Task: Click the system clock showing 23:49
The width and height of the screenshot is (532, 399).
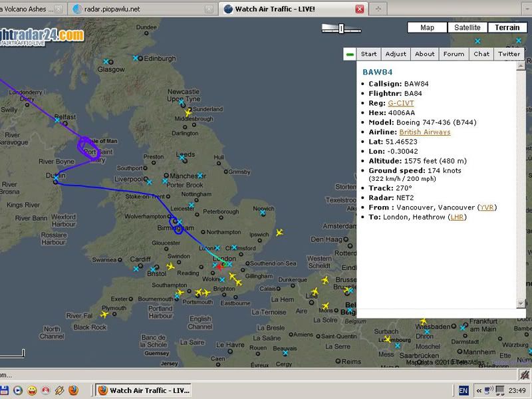Action: [x=517, y=391]
